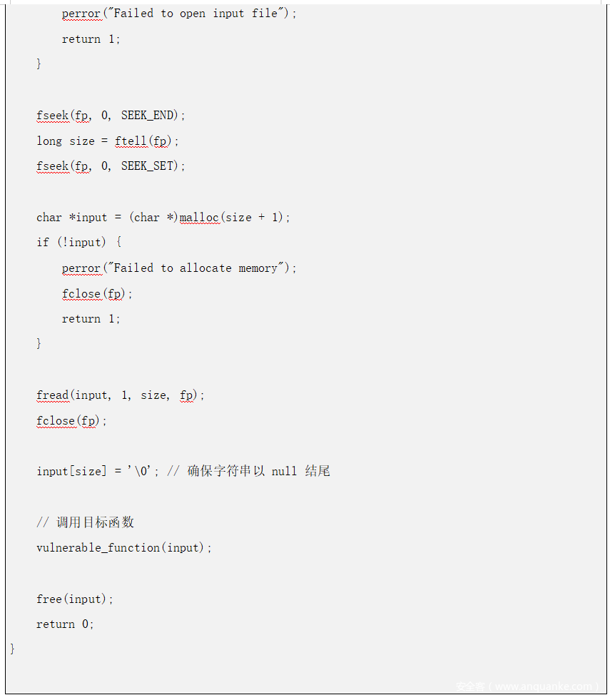
Task: Click the "Failed to open input file" perror line
Action: [x=178, y=14]
